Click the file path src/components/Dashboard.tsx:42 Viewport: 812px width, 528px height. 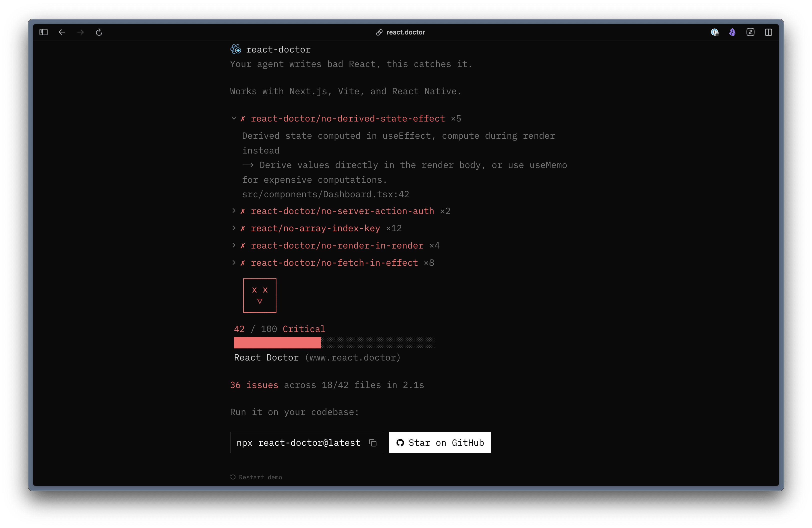pos(325,194)
